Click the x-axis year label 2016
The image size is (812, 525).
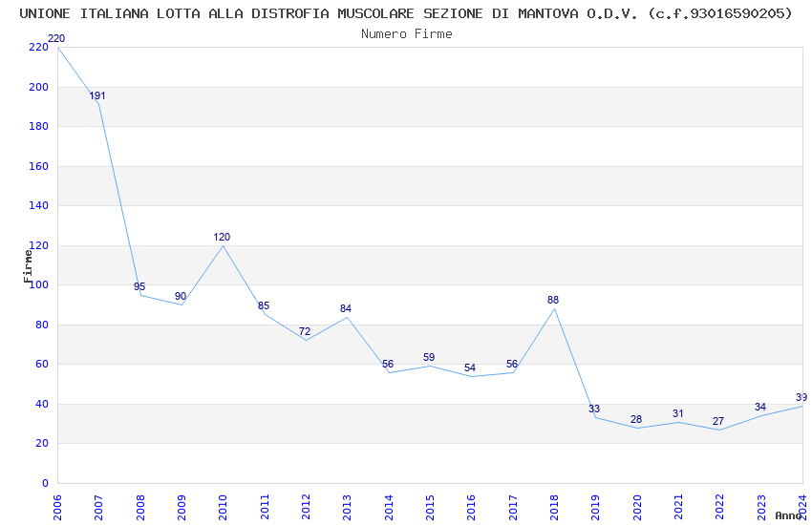point(472,507)
